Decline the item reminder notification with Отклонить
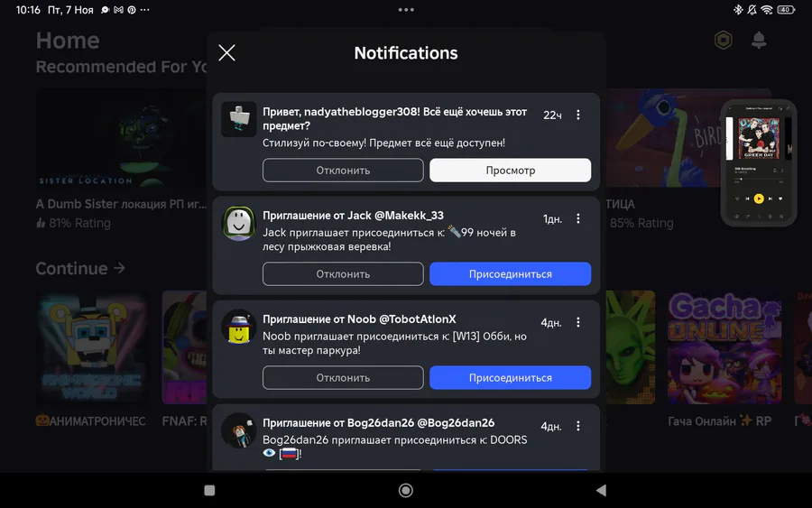The image size is (812, 508). click(x=343, y=171)
